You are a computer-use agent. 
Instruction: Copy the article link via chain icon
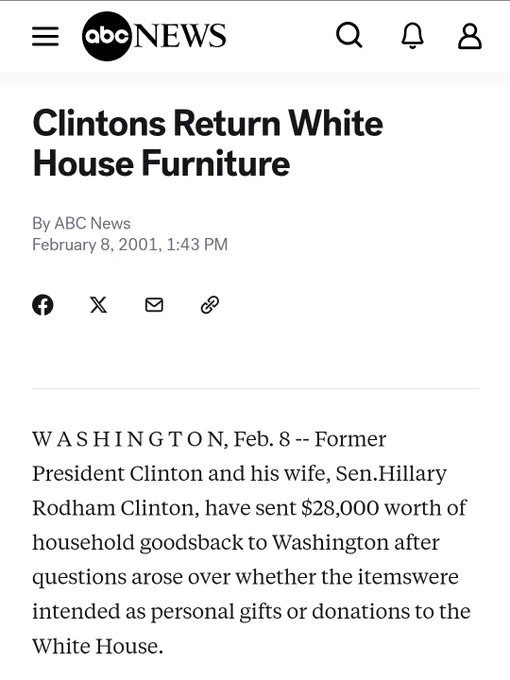pos(210,305)
